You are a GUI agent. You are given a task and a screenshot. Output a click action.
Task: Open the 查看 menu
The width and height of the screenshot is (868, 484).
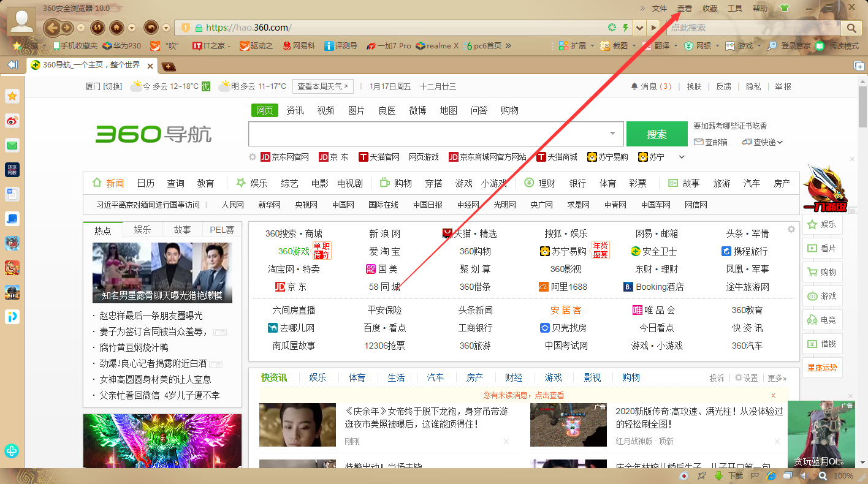[684, 8]
